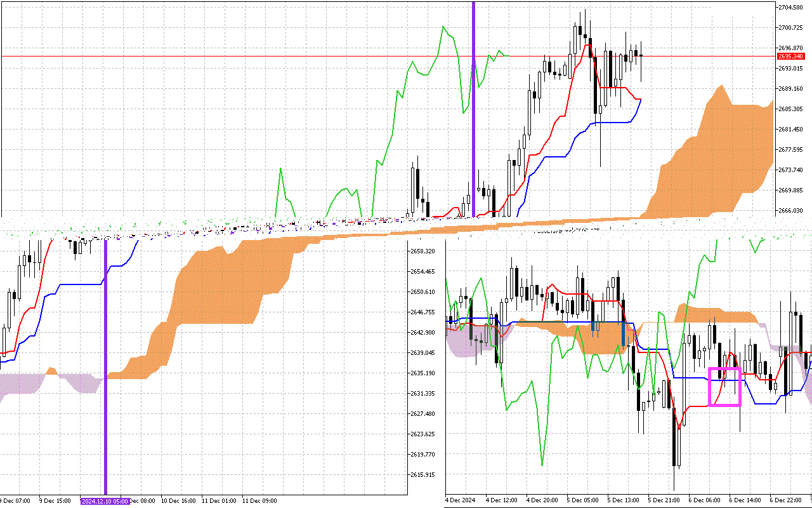Click the 2615.915 price axis label
This screenshot has width=812, height=508.
click(x=422, y=475)
